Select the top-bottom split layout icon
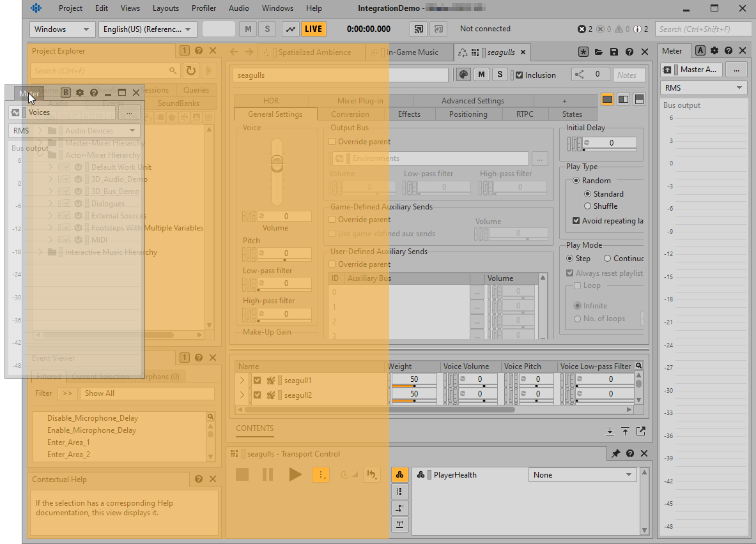756x544 pixels. pyautogui.click(x=639, y=100)
